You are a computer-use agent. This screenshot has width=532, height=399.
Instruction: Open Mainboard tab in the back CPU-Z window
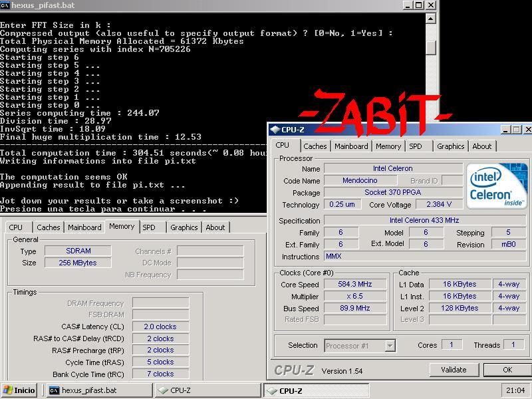pos(84,227)
